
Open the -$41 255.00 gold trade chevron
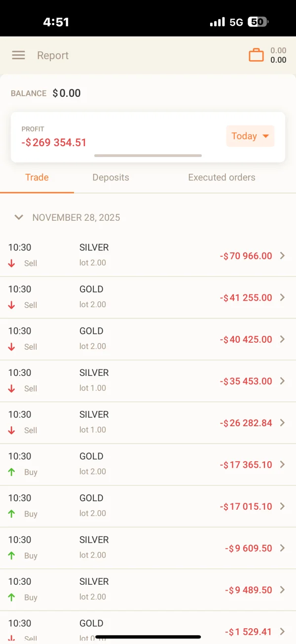[283, 297]
